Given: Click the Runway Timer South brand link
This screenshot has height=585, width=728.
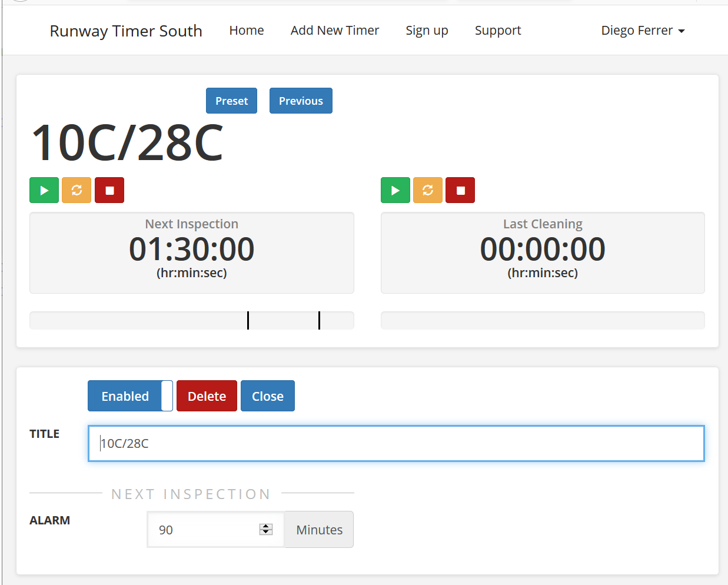Looking at the screenshot, I should 126,31.
